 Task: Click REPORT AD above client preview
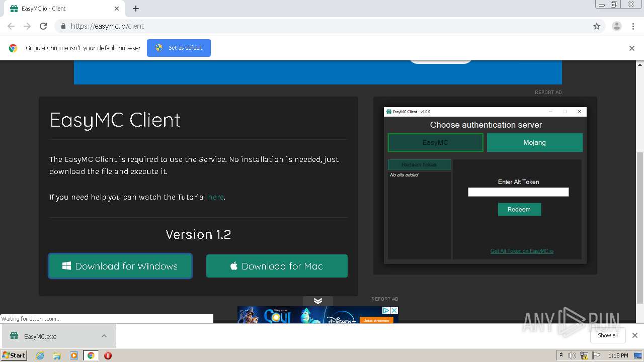(x=548, y=93)
